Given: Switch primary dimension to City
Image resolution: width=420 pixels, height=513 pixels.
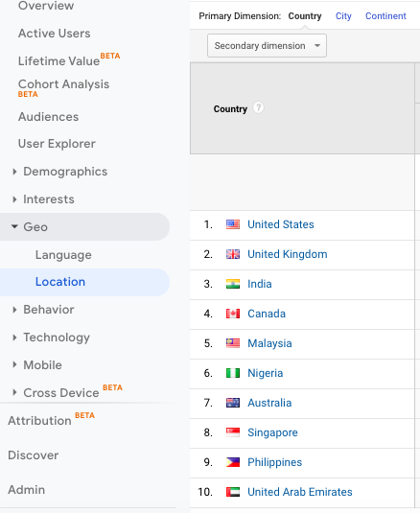Looking at the screenshot, I should tap(343, 16).
